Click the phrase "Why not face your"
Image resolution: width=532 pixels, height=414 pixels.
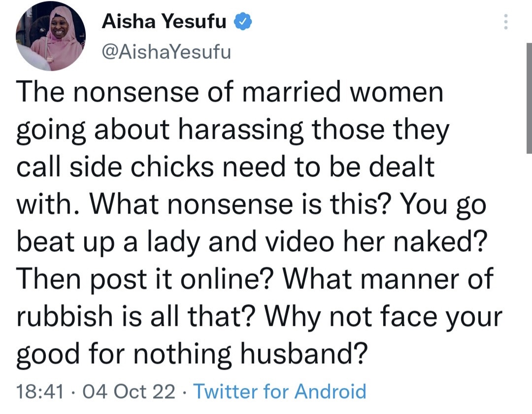coord(385,316)
